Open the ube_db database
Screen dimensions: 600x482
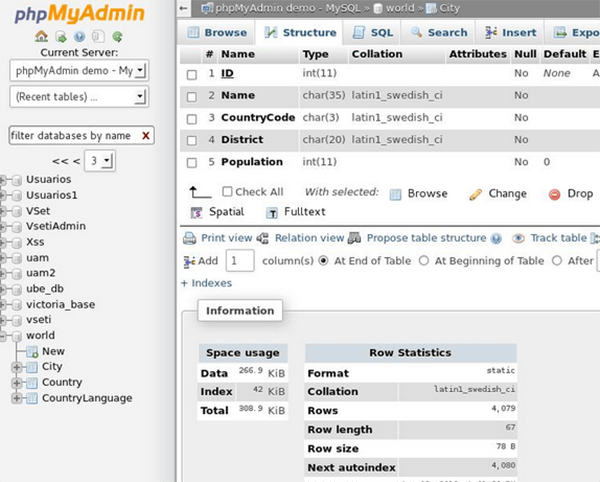pyautogui.click(x=45, y=289)
